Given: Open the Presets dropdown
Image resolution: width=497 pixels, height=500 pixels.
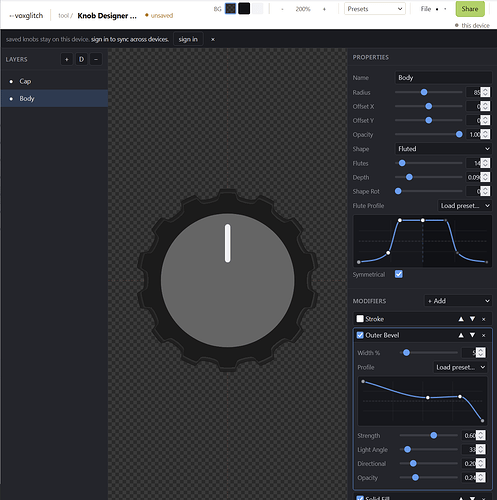Looking at the screenshot, I should point(375,9).
